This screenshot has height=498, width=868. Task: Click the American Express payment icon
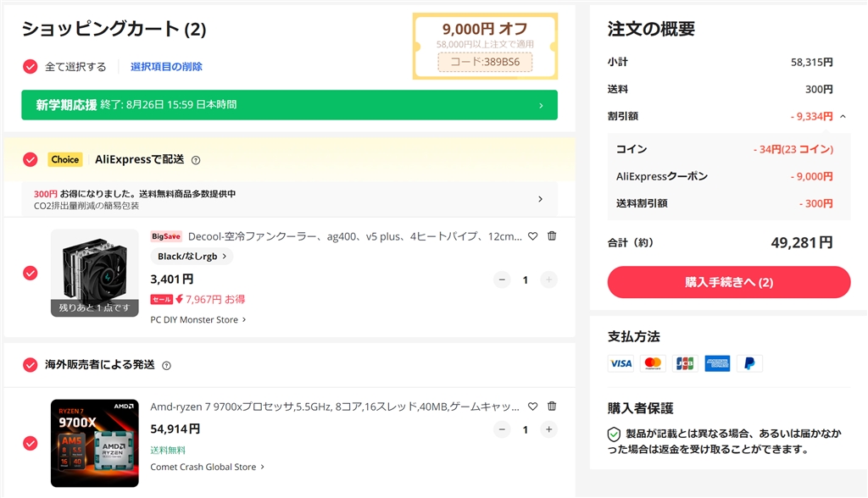(717, 363)
